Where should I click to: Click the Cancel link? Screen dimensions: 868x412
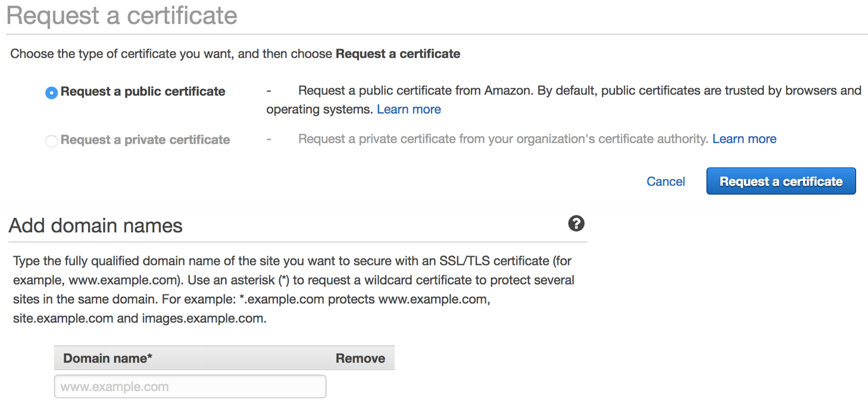[666, 182]
